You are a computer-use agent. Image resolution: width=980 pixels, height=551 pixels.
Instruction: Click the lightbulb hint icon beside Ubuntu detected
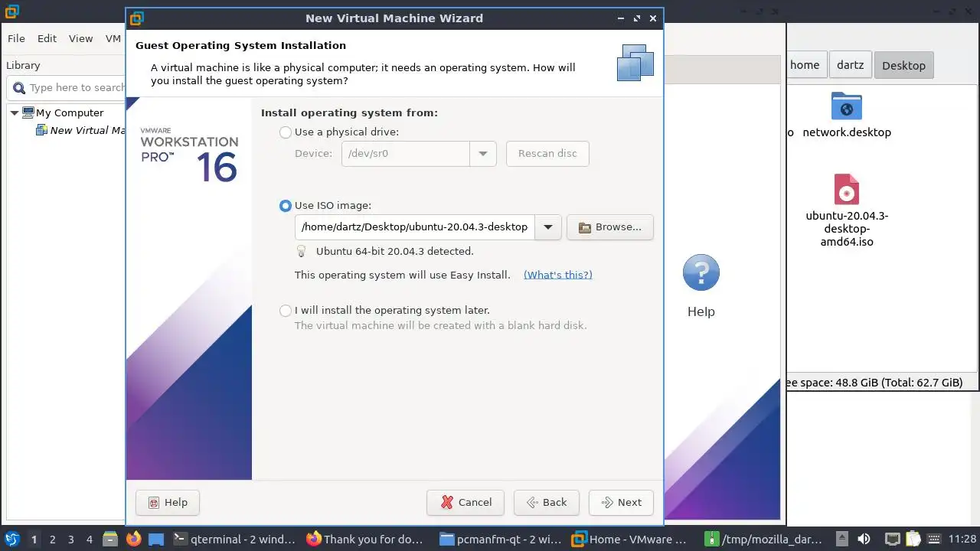[x=302, y=251]
